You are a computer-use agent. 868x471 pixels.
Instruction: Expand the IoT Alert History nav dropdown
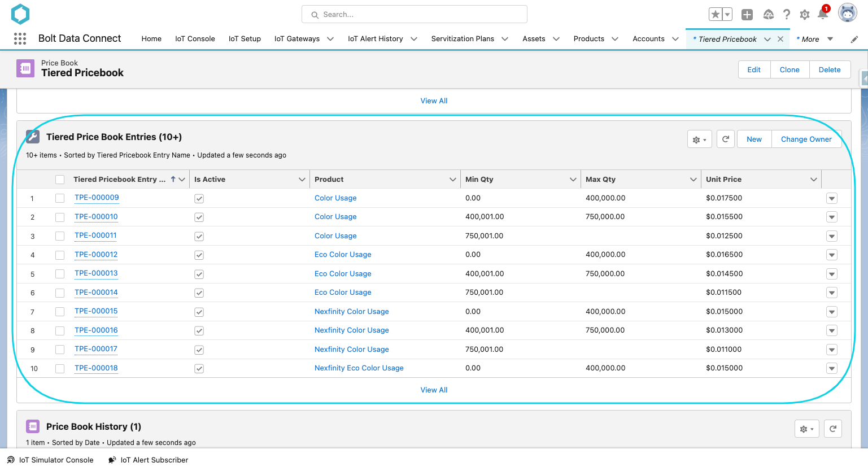(x=414, y=39)
